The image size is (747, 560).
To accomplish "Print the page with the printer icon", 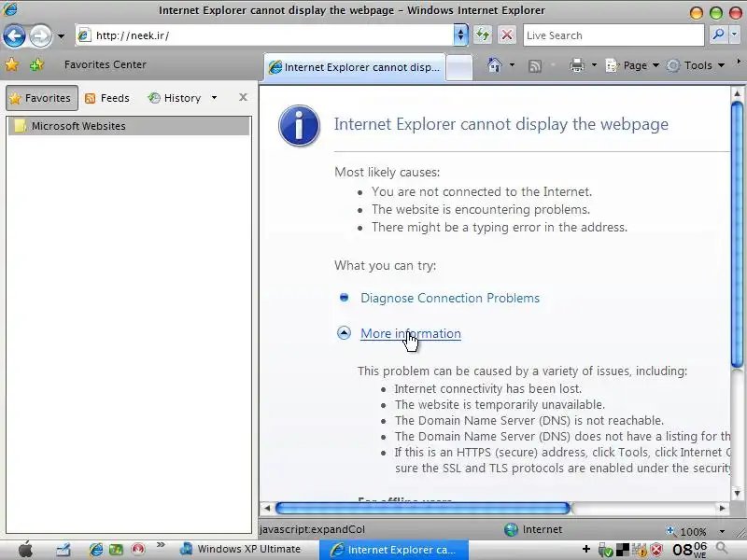I will coord(577,65).
